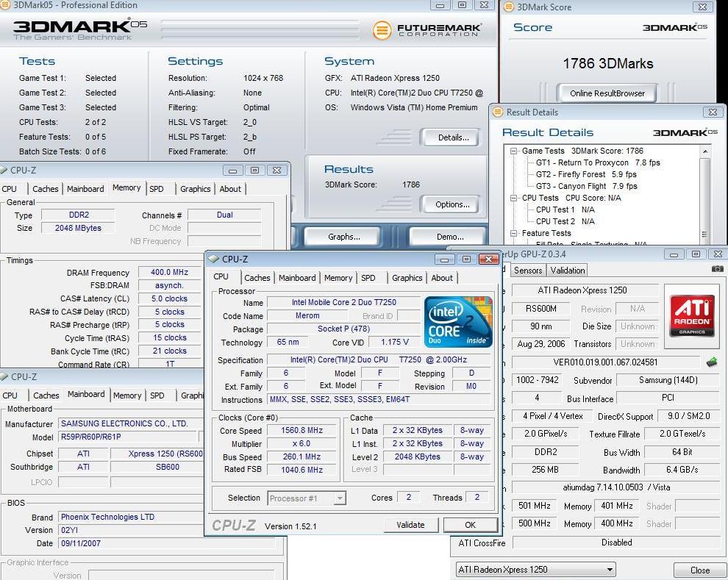Click OK button in CPU-Z
This screenshot has width=728, height=580.
(x=470, y=525)
